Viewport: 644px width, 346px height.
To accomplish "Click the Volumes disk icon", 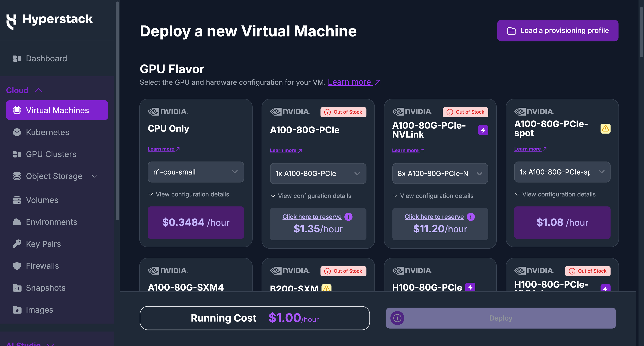I will 17,200.
